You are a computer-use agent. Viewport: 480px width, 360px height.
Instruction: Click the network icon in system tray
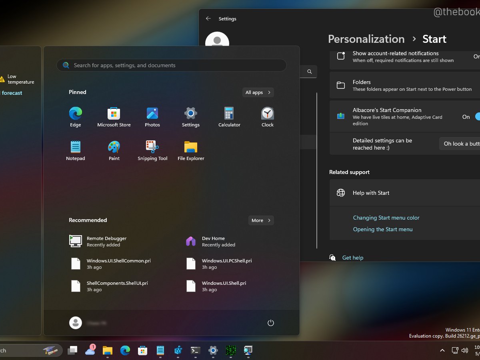(x=455, y=350)
